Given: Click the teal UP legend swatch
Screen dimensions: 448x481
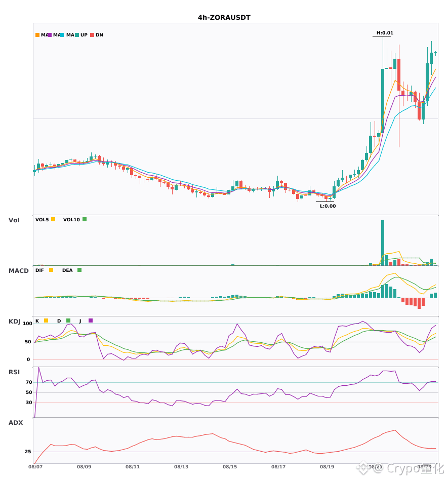Looking at the screenshot, I should (77, 35).
